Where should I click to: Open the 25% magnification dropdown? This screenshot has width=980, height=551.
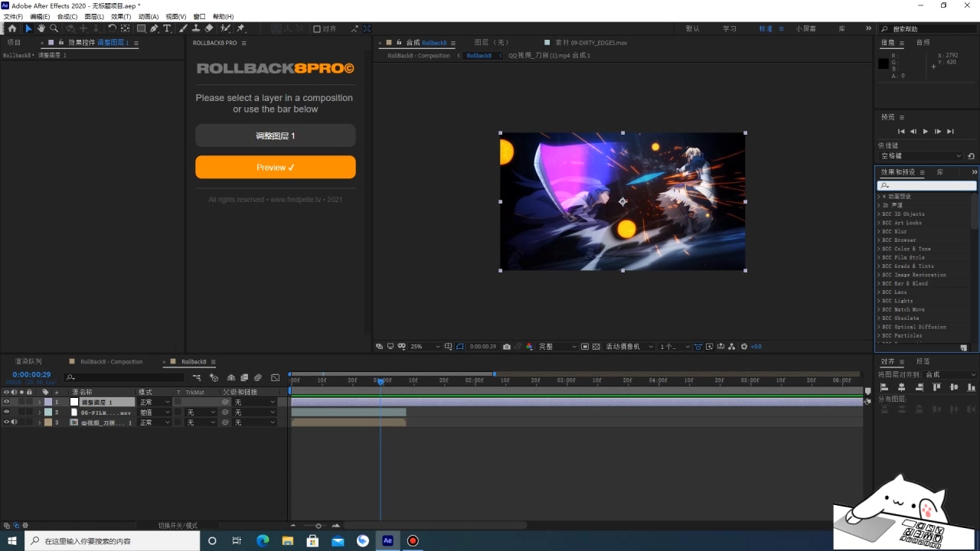tap(425, 346)
